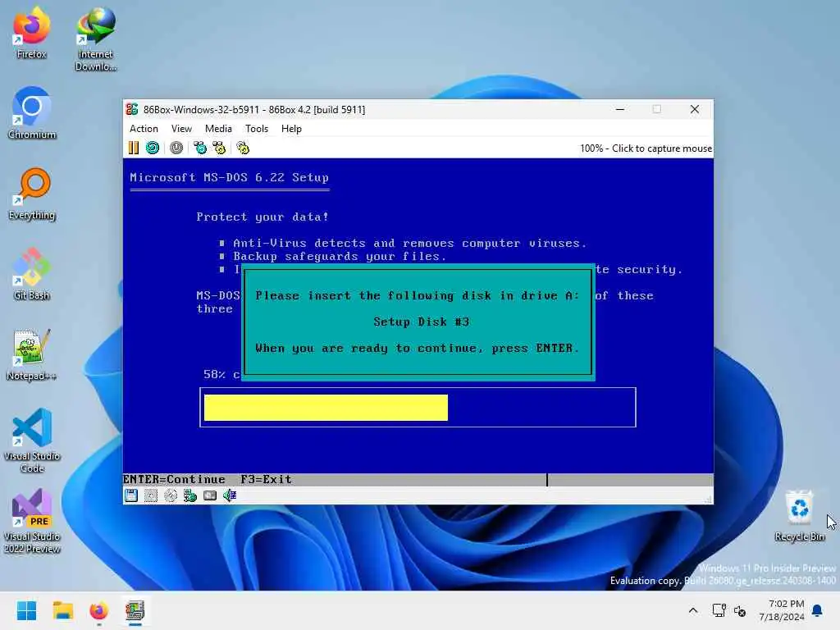The height and width of the screenshot is (630, 840).
Task: Send Ctrl+Alt+Esc toolbar icon
Action: pos(219,148)
